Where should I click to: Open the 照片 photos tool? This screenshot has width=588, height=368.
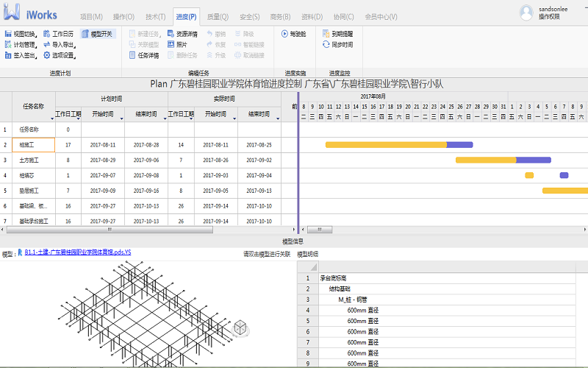(177, 44)
